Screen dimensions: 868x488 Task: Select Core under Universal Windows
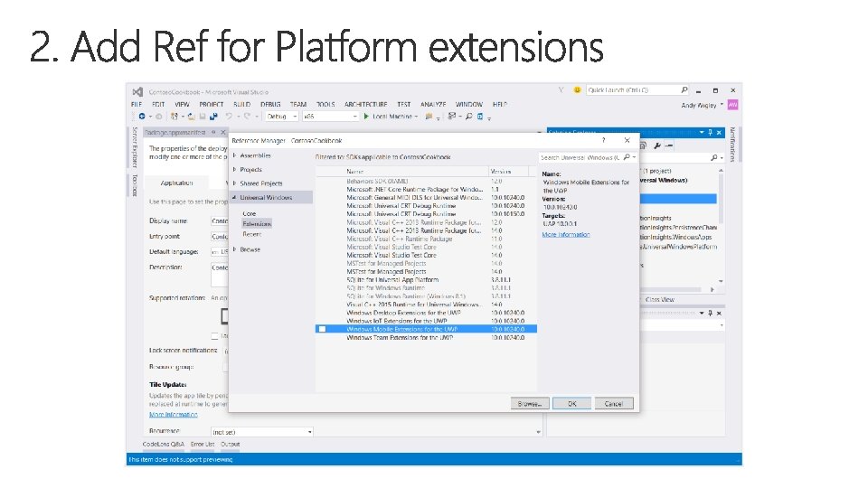point(250,213)
